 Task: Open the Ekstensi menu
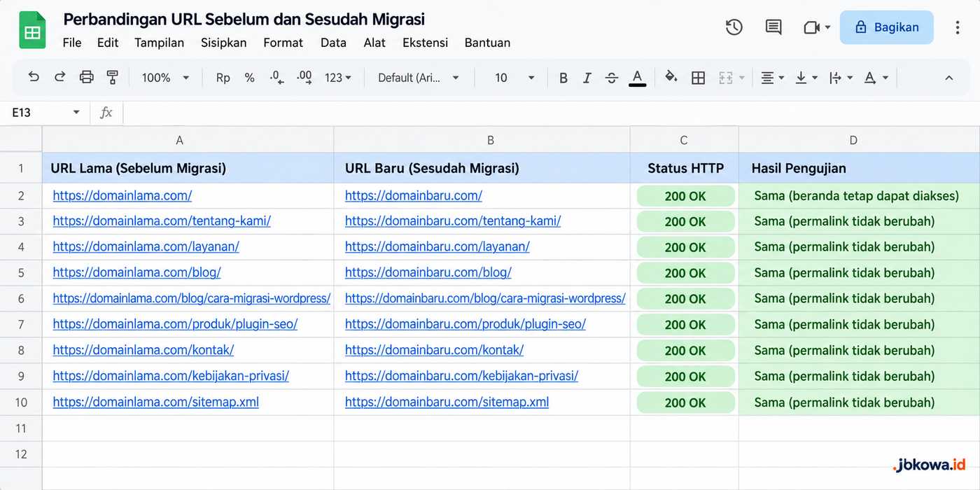click(425, 43)
